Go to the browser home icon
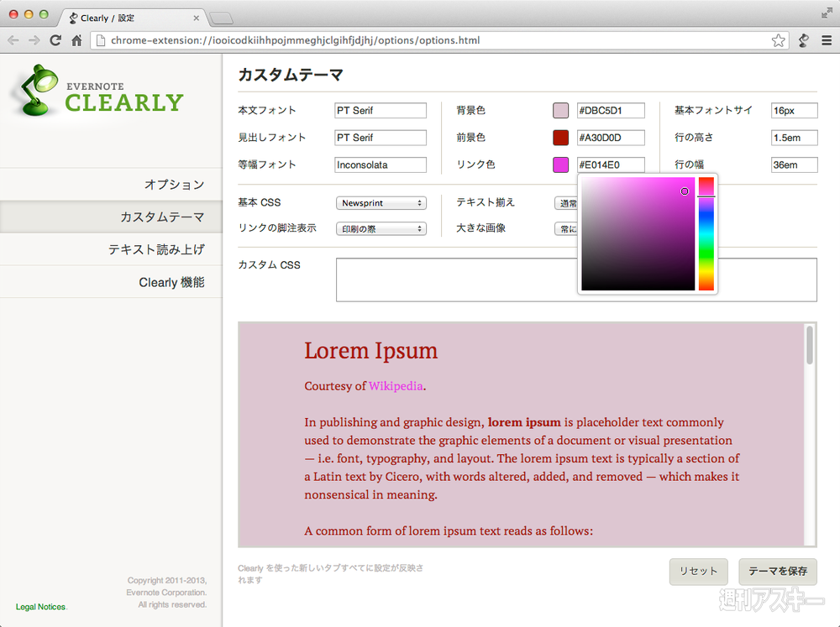The height and width of the screenshot is (627, 840). point(76,40)
